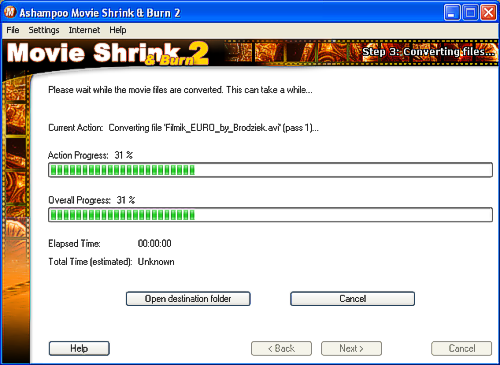Open the Settings menu
The image size is (500, 365).
click(x=44, y=30)
